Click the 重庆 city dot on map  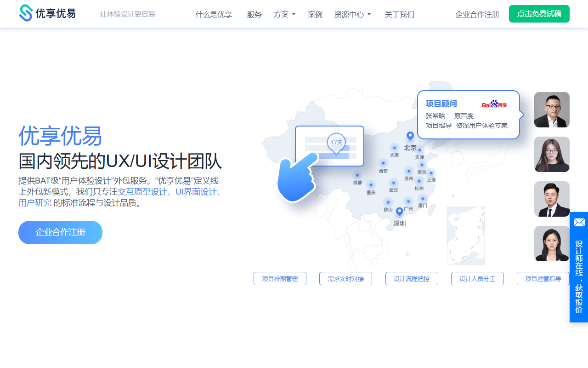[x=371, y=185]
